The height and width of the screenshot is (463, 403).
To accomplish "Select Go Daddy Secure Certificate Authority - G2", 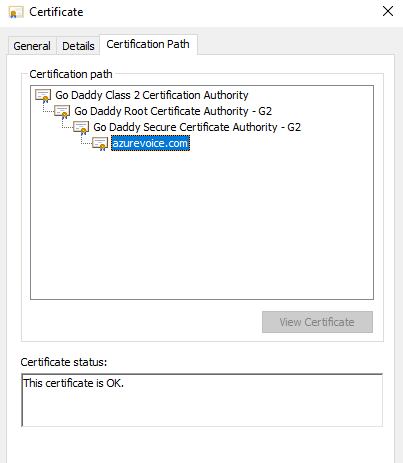I will pos(197,127).
